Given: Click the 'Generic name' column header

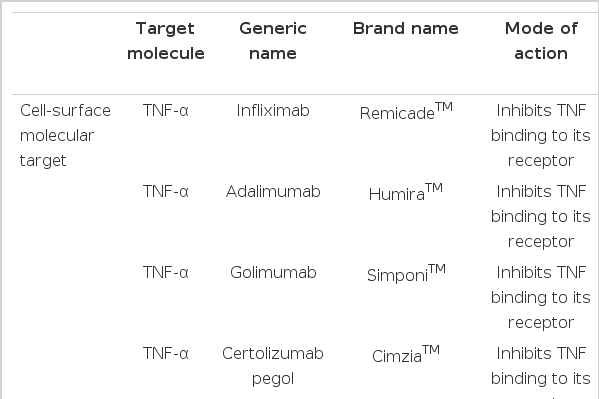Looking at the screenshot, I should click(273, 41).
